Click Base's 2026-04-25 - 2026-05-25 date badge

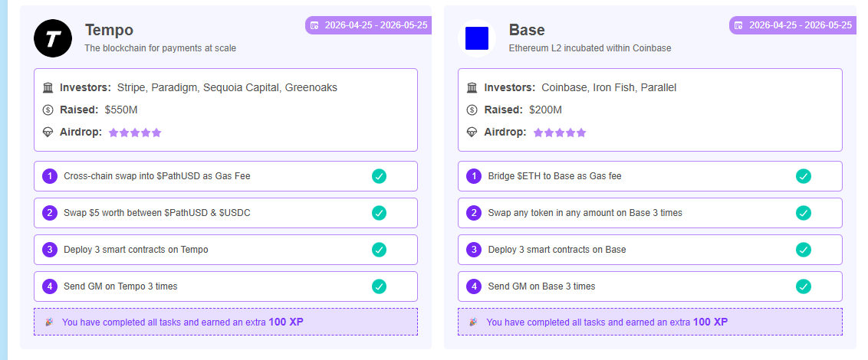[x=793, y=25]
